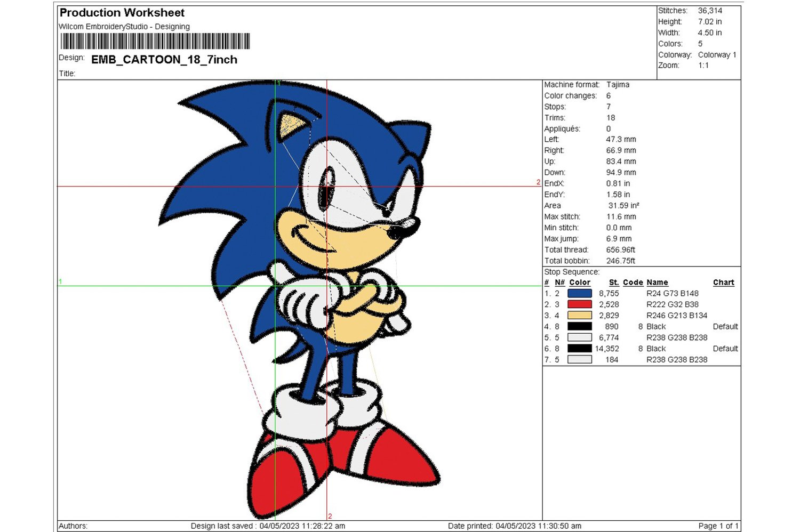Viewport: 800px width, 532px height.
Task: Click the 'Stops:' label
Action: [x=555, y=107]
